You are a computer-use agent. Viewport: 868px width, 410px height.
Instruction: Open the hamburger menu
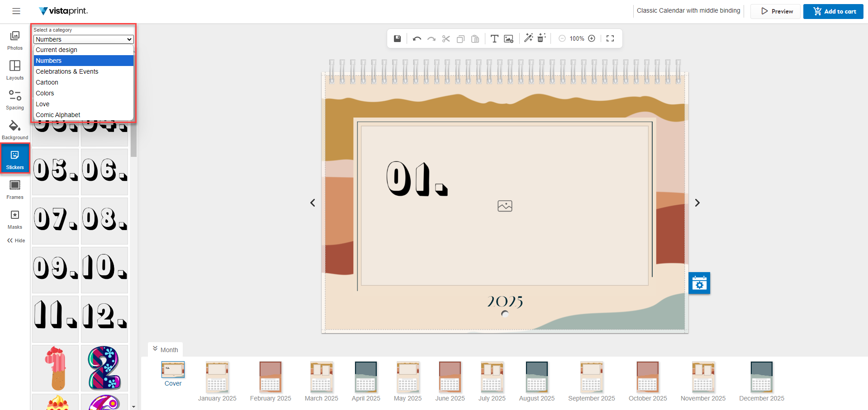click(x=16, y=11)
